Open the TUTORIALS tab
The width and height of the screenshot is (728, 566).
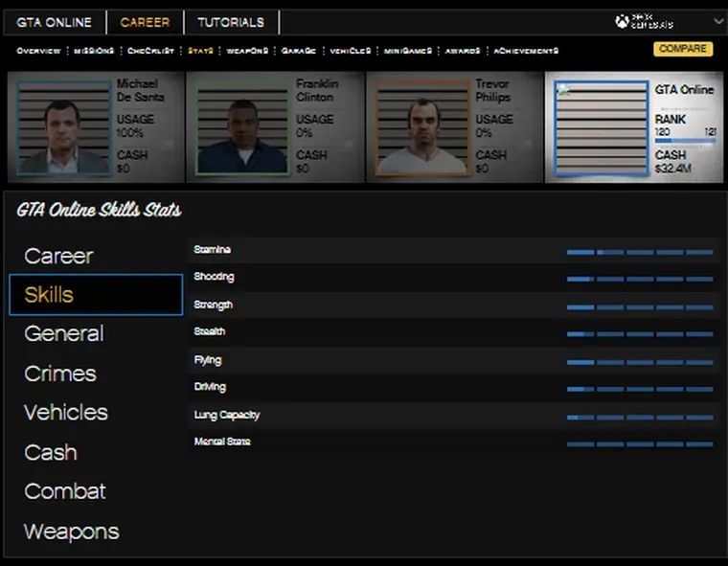(x=230, y=22)
